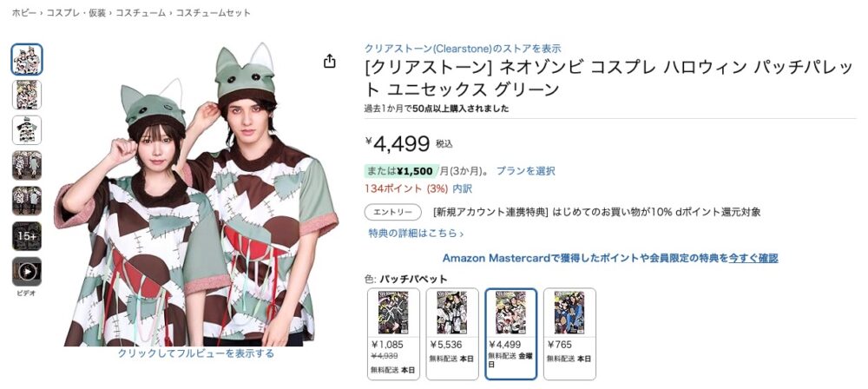This screenshot has height=389, width=868.
Task: Expand 内訳 points breakdown
Action: (x=463, y=189)
